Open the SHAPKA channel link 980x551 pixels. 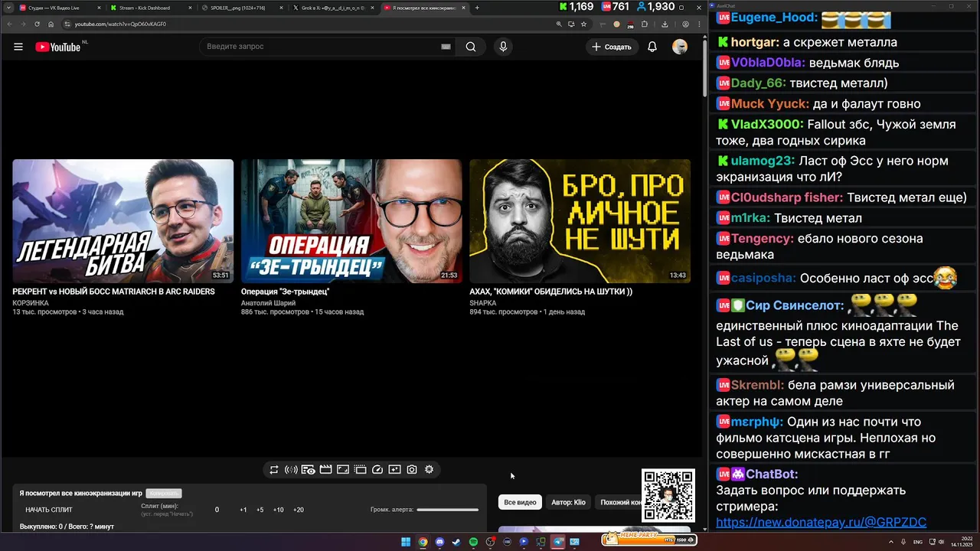(x=483, y=303)
